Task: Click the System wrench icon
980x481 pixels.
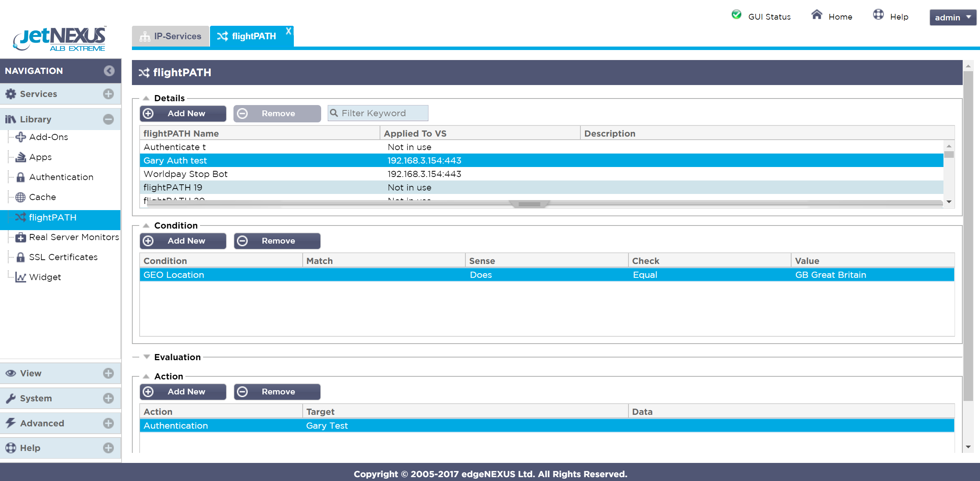Action: [x=11, y=398]
